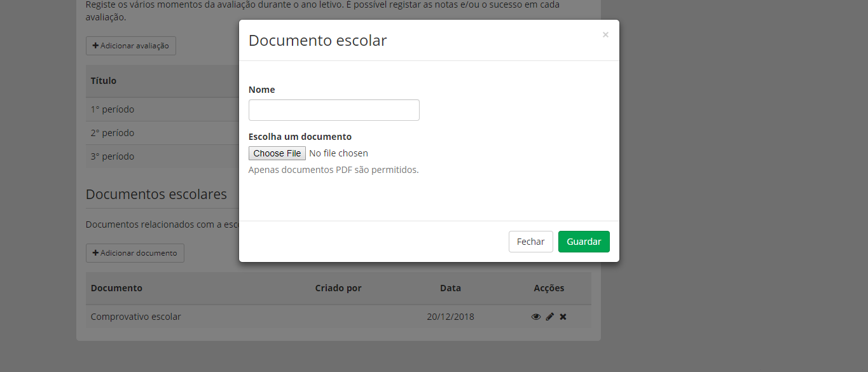Click the Data column header
This screenshot has height=372, width=868.
(x=450, y=288)
